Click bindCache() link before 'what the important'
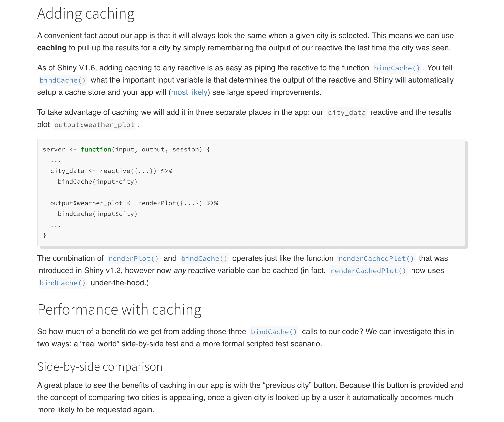Image resolution: width=504 pixels, height=422 pixels. (x=63, y=80)
